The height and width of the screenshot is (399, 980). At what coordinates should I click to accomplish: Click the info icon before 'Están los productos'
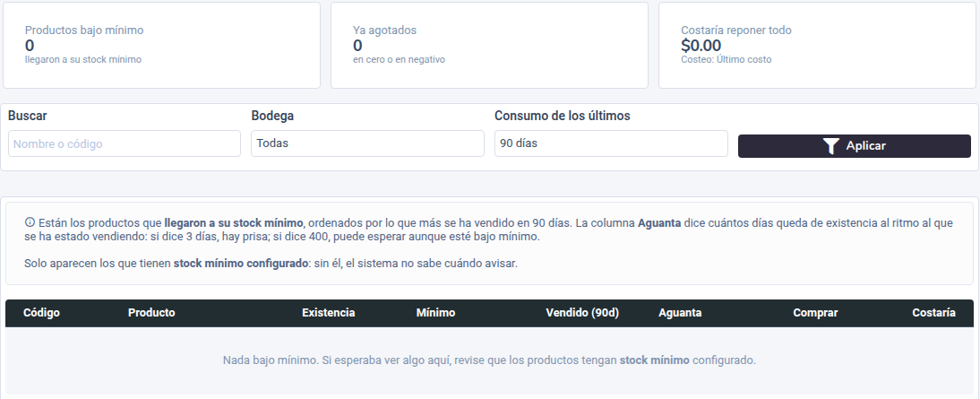[x=30, y=222]
